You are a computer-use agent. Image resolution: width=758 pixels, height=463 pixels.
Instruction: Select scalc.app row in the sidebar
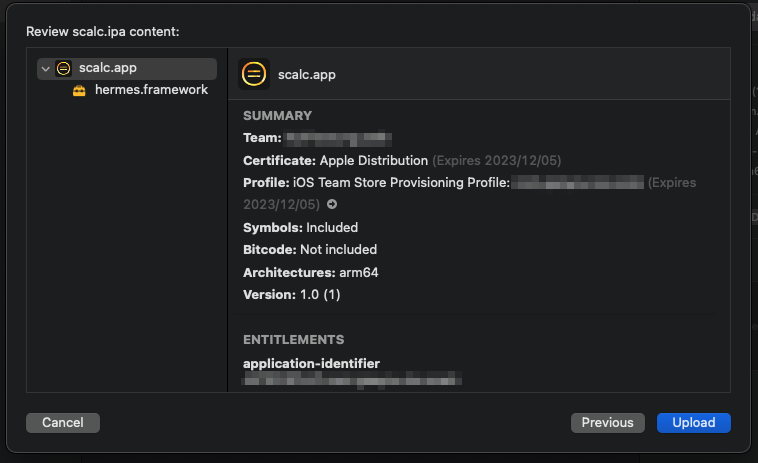pos(127,69)
